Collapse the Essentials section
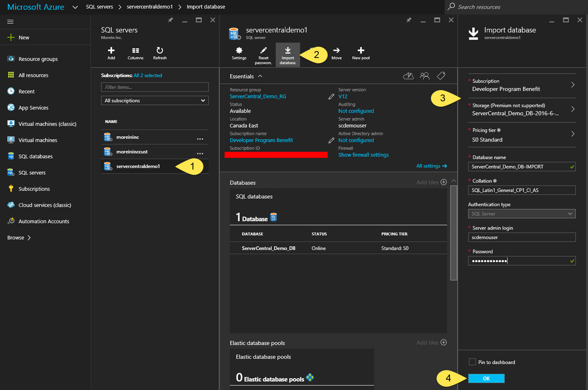Image resolution: width=588 pixels, height=390 pixels. [260, 76]
